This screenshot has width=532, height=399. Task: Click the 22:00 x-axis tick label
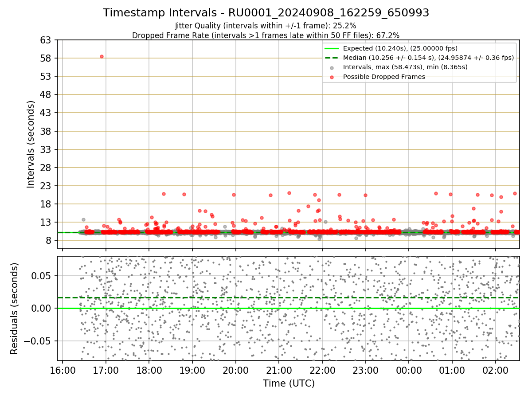pos(322,370)
